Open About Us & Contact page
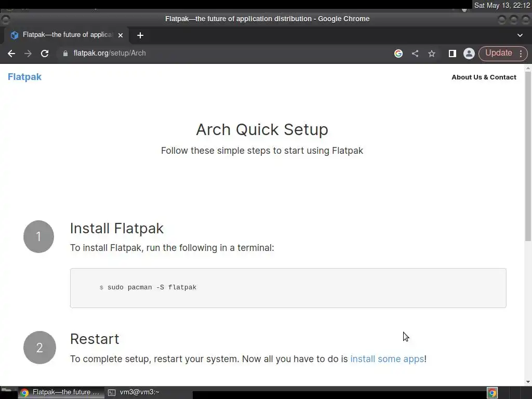 484,77
